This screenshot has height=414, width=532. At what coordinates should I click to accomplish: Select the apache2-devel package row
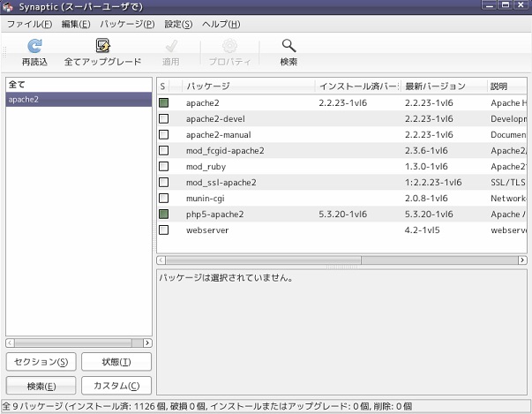click(x=341, y=119)
